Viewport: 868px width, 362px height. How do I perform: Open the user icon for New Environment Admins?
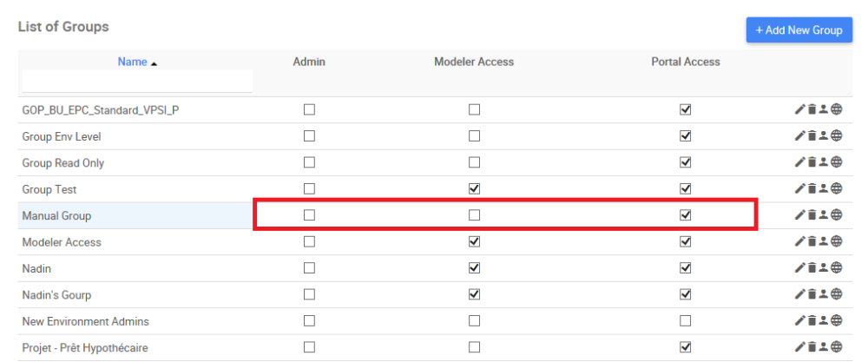click(x=824, y=321)
